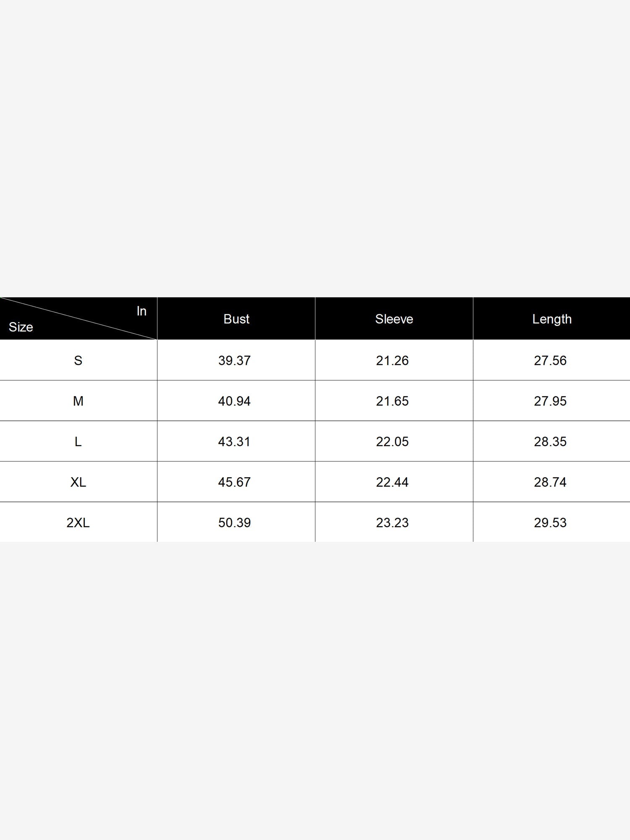630x840 pixels.
Task: Click the Size label in header corner
Action: coord(21,327)
